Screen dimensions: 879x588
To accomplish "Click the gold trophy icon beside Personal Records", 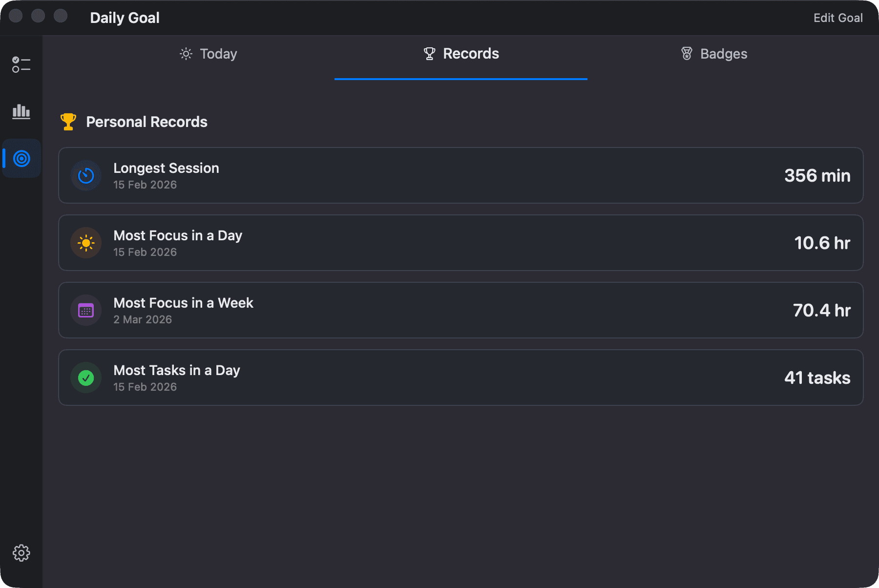I will [x=68, y=122].
